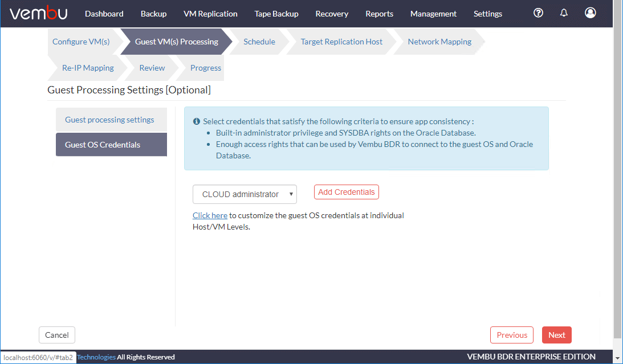Expand the CLOUD administrator credentials dropdown
This screenshot has height=364, width=623.
point(245,194)
